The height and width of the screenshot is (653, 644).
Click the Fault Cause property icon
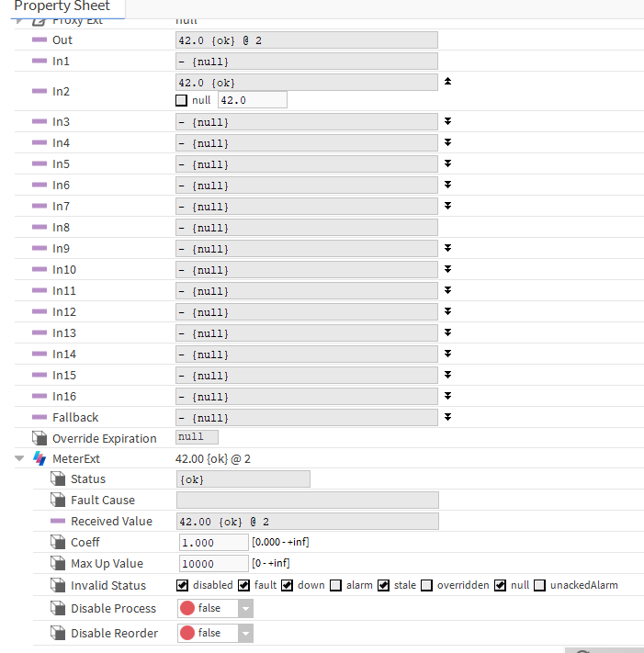[x=58, y=501]
